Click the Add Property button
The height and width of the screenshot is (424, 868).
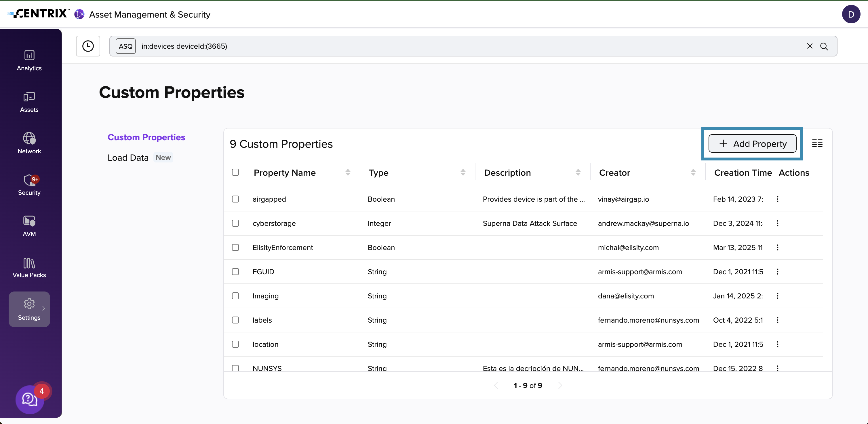752,144
